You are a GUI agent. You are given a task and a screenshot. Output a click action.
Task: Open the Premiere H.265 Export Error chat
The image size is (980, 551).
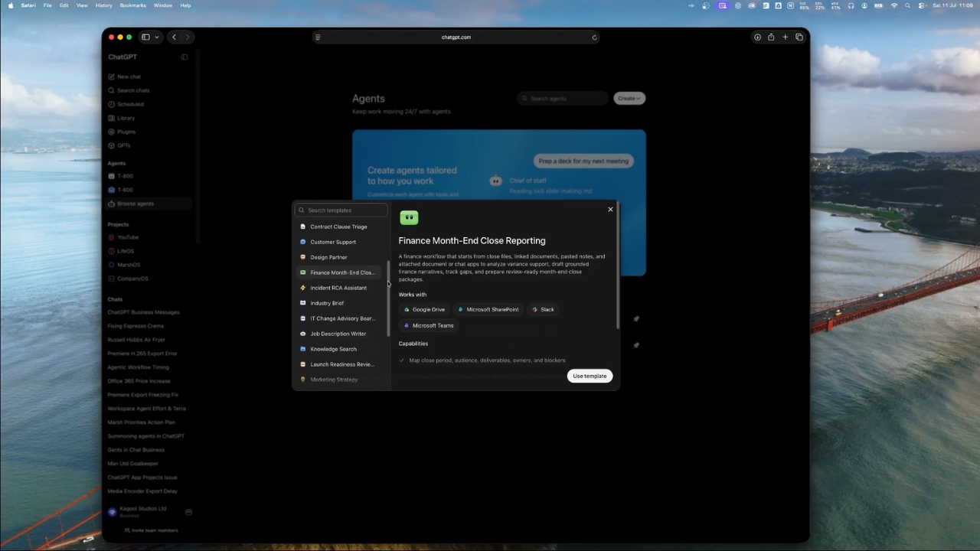pos(142,354)
